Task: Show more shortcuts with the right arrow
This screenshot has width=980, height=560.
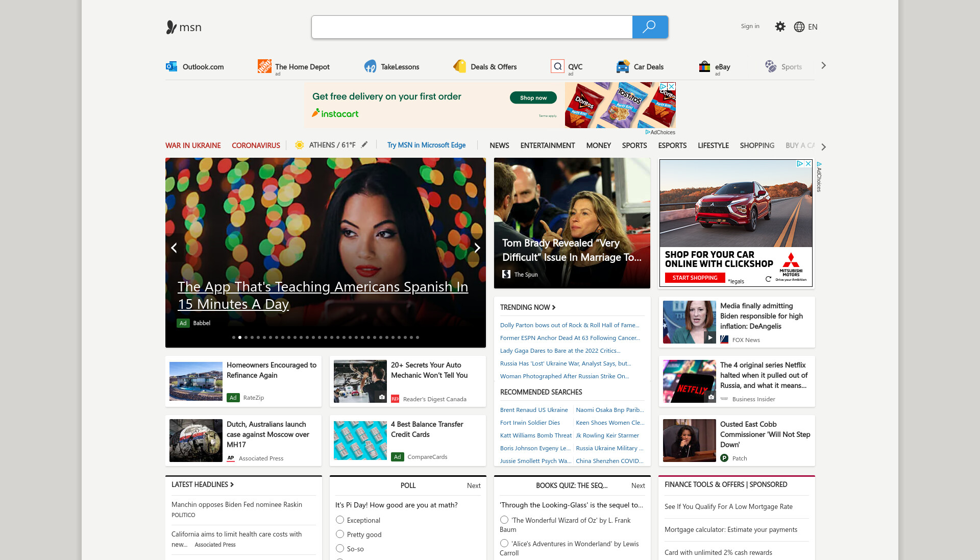Action: point(823,66)
